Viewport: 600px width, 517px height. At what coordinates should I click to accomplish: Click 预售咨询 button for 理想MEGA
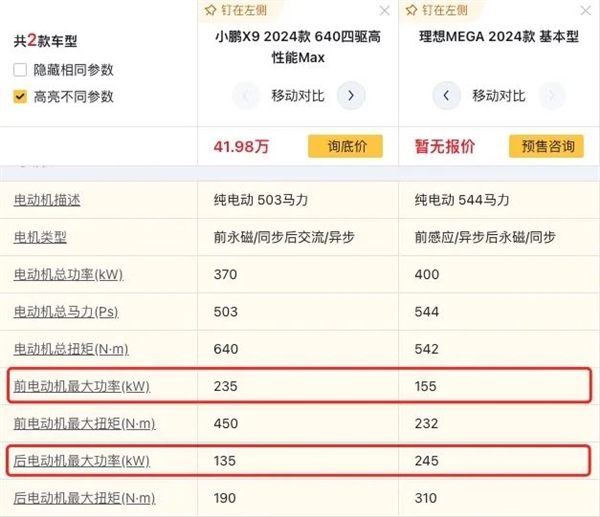click(x=547, y=146)
